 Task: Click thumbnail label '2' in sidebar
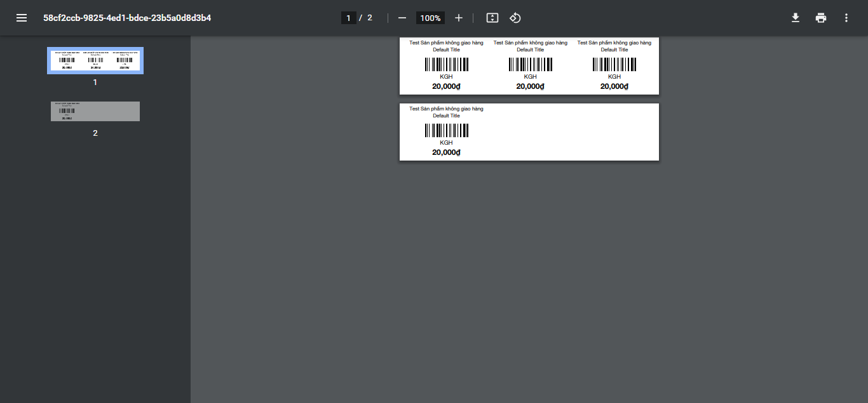pos(95,133)
